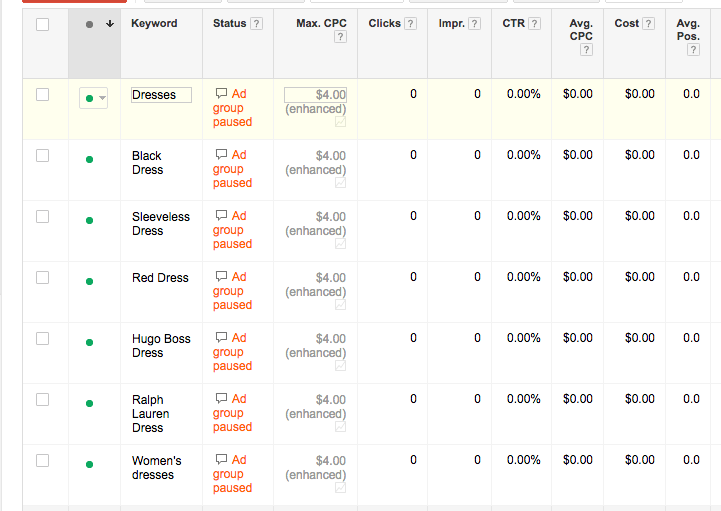Click the green status dot for Red Dress
Viewport: 721px width, 511px height.
(90, 281)
